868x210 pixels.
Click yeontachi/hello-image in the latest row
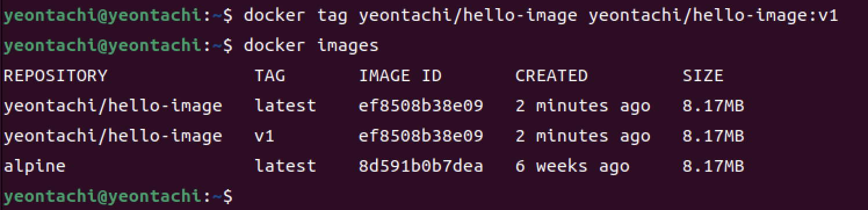click(x=113, y=106)
